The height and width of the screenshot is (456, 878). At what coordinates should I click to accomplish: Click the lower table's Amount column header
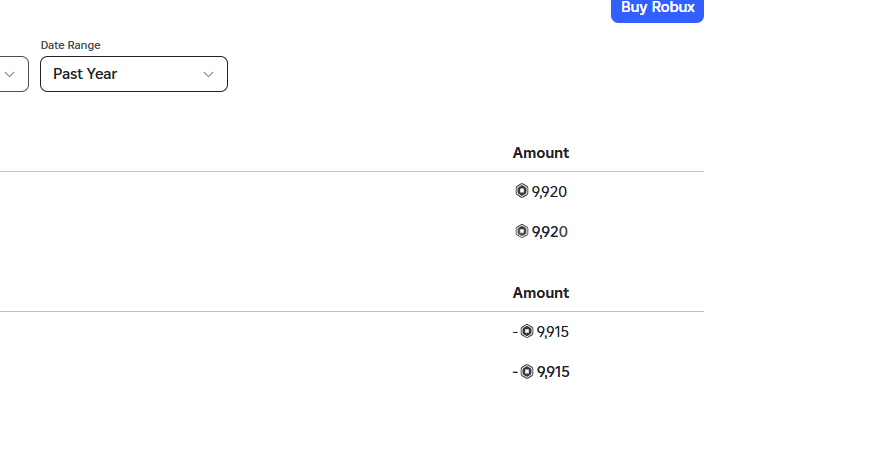[x=541, y=293]
